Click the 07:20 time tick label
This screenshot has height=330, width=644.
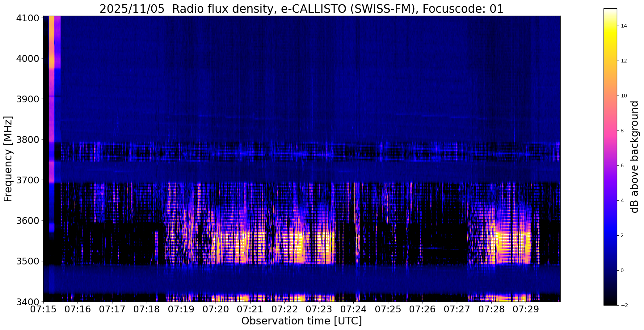point(216,309)
